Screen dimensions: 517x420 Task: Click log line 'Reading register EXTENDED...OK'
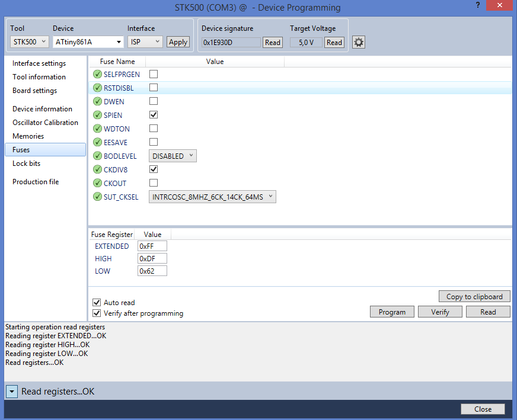(56, 336)
